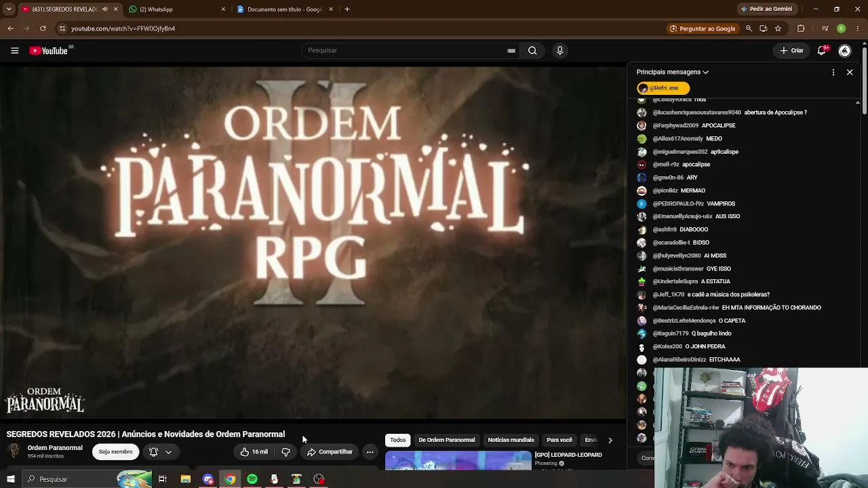Open a new Chrome tab

click(347, 9)
